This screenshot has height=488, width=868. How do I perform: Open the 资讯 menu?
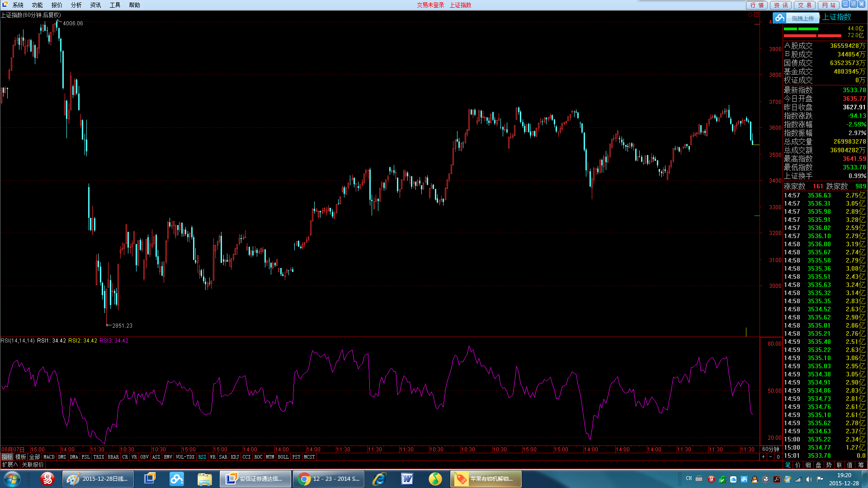coord(95,5)
